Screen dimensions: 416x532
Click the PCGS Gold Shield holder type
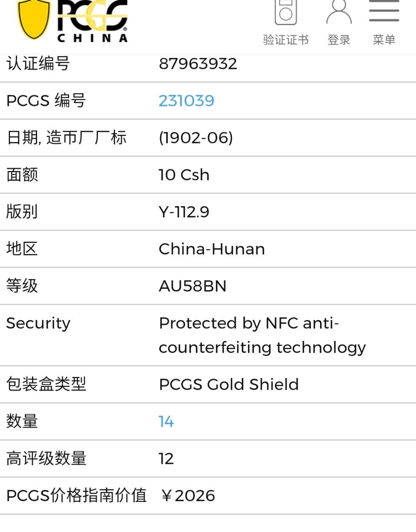228,384
